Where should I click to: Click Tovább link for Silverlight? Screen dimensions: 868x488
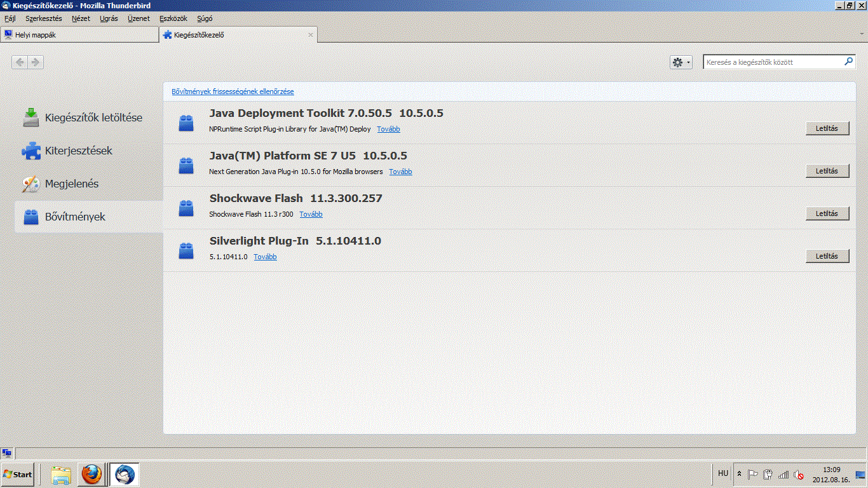[265, 257]
